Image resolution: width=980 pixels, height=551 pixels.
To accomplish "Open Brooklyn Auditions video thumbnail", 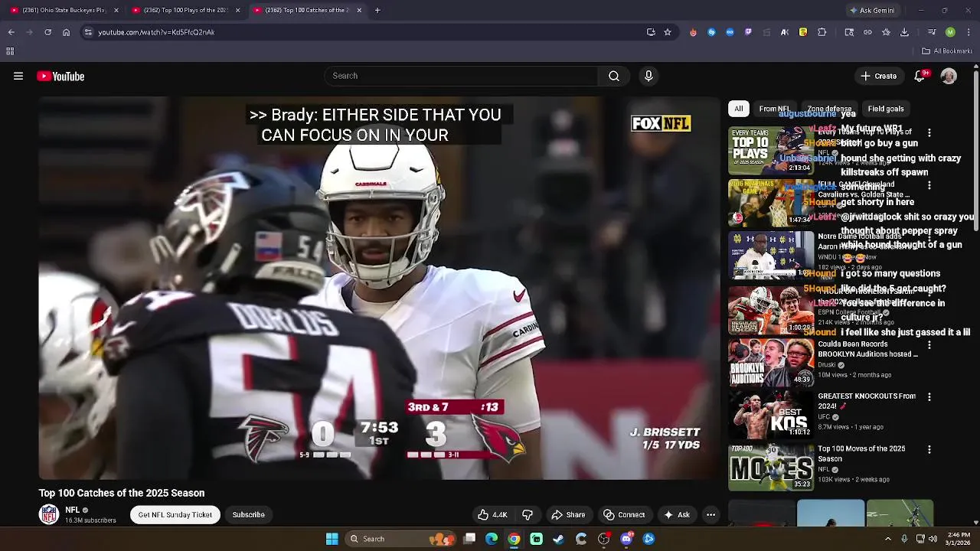I will click(771, 363).
